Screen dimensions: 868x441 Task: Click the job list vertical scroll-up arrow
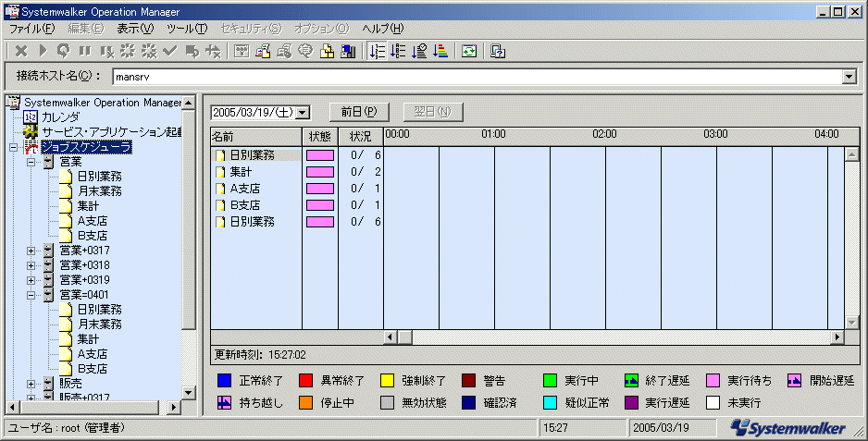[x=852, y=153]
